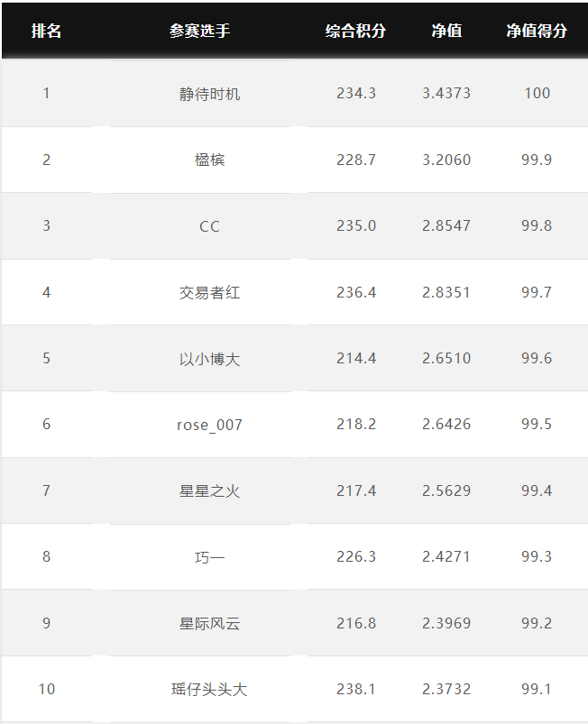Click rank number 7 cell
The image size is (588, 724).
[46, 490]
